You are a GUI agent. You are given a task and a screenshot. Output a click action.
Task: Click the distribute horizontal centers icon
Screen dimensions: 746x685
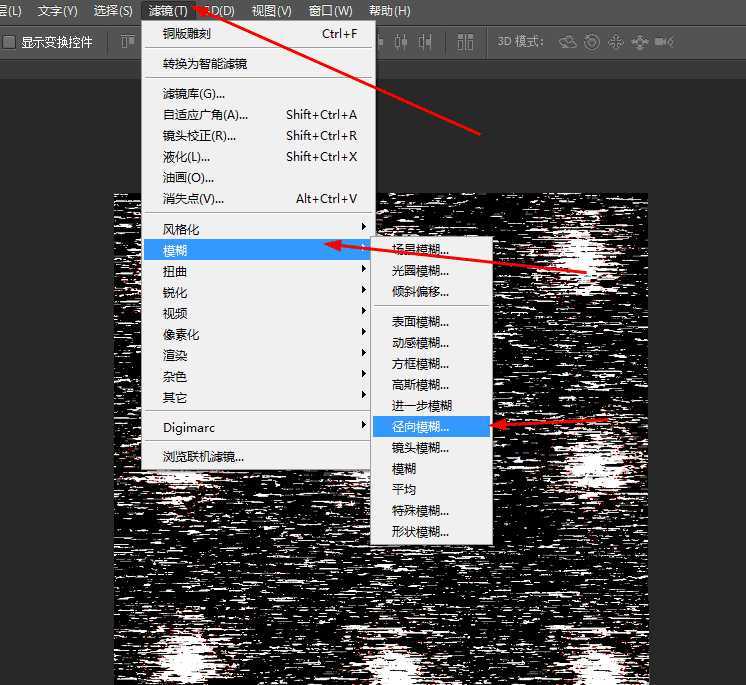[402, 42]
